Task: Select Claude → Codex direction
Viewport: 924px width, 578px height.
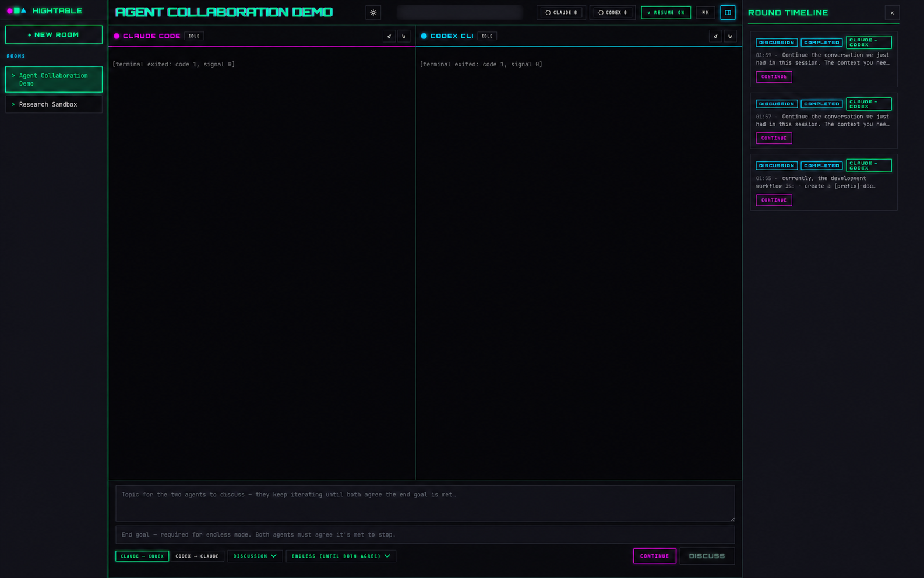Action: pos(142,556)
